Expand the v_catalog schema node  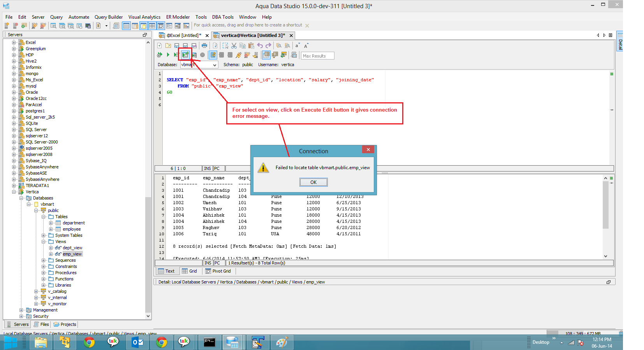(36, 291)
